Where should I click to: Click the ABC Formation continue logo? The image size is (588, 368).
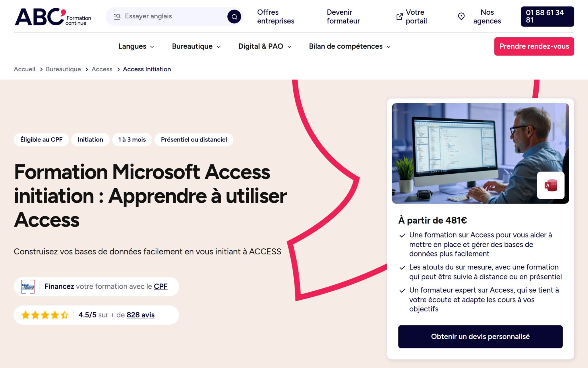(53, 17)
